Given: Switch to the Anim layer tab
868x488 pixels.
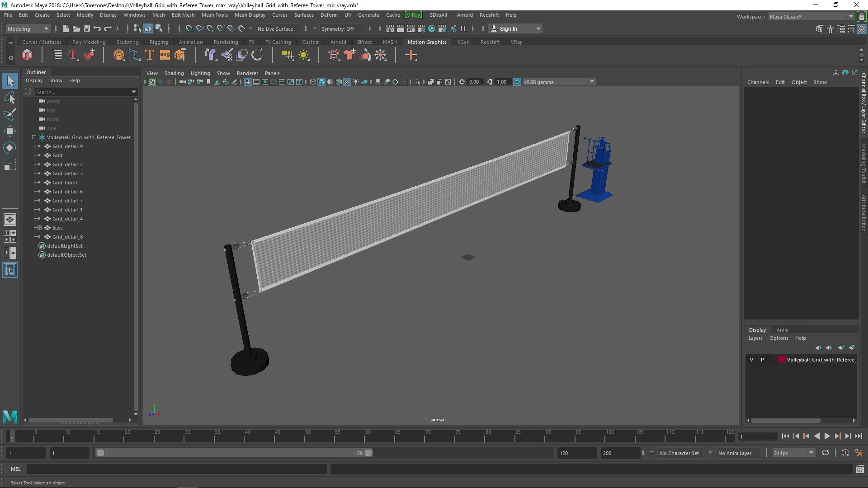Looking at the screenshot, I should tap(782, 330).
